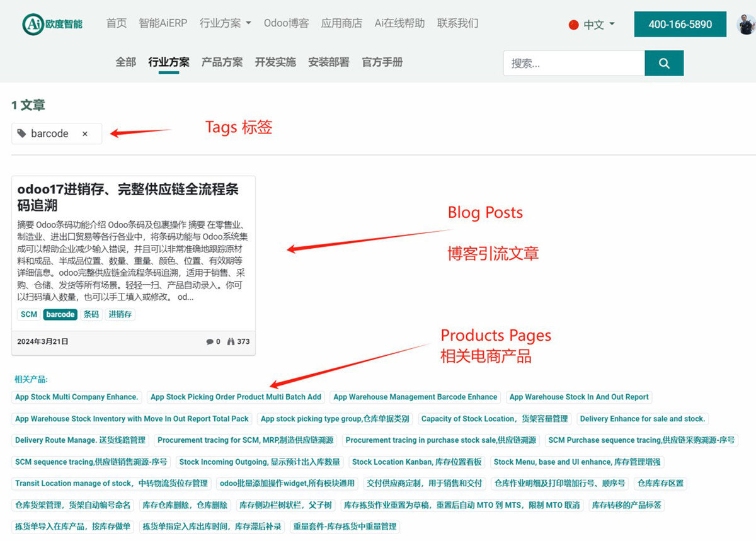Click the 欧度智能 Ai logo
Viewport: 756px width, 541px height.
[x=53, y=24]
